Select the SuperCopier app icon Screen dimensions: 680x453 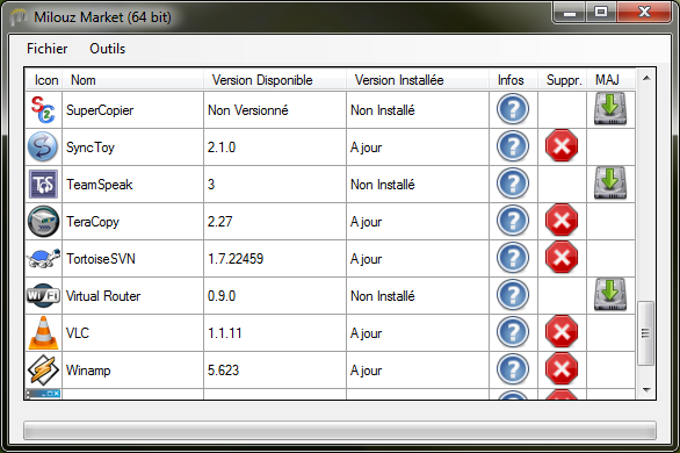click(x=43, y=110)
